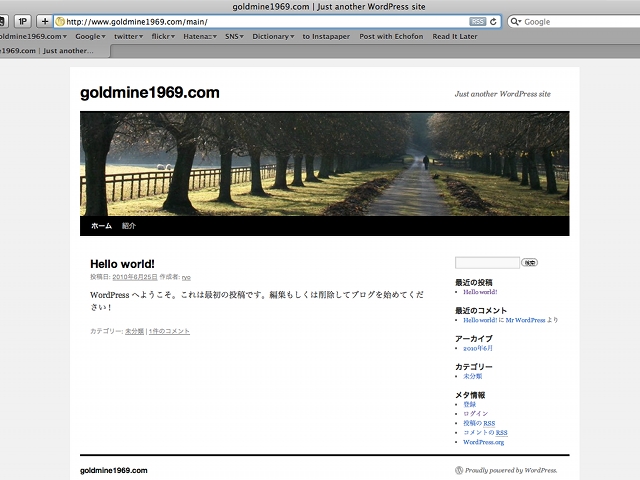Click the 検索 search submit button
The image size is (640, 480).
(x=529, y=262)
